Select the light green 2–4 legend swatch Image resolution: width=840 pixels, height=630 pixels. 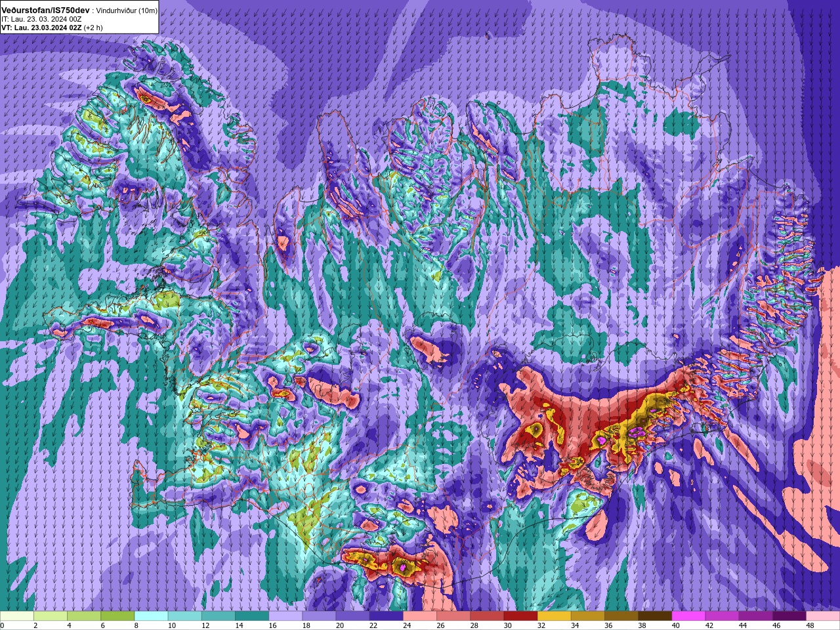[x=51, y=616]
